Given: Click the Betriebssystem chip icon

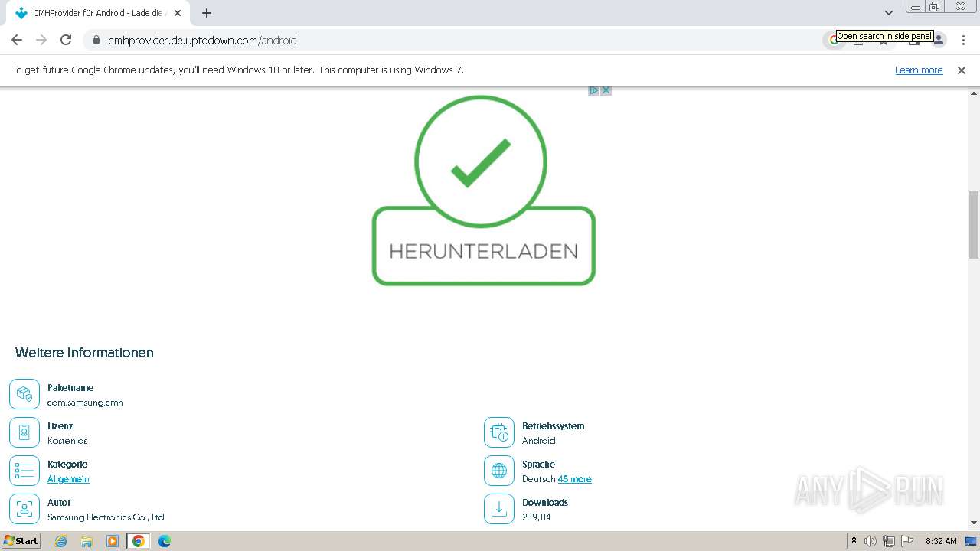Looking at the screenshot, I should tap(499, 433).
